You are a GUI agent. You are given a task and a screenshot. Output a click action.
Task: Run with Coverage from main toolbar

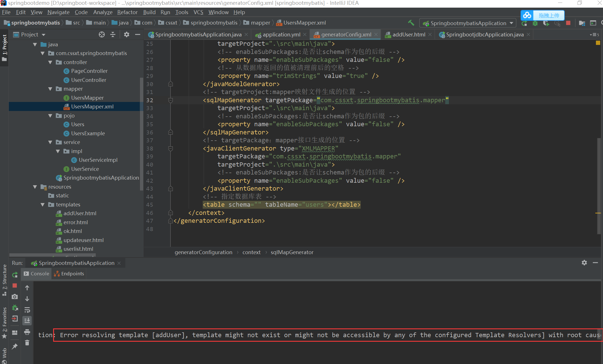(546, 23)
